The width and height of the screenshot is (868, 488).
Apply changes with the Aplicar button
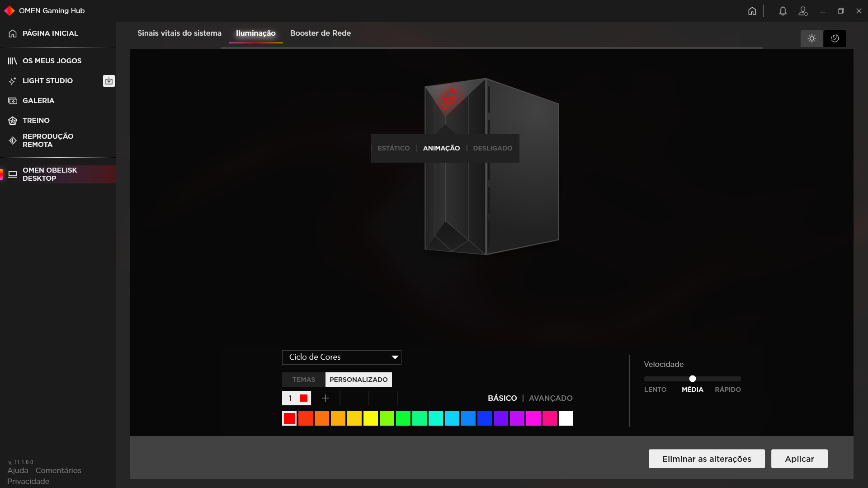point(799,459)
